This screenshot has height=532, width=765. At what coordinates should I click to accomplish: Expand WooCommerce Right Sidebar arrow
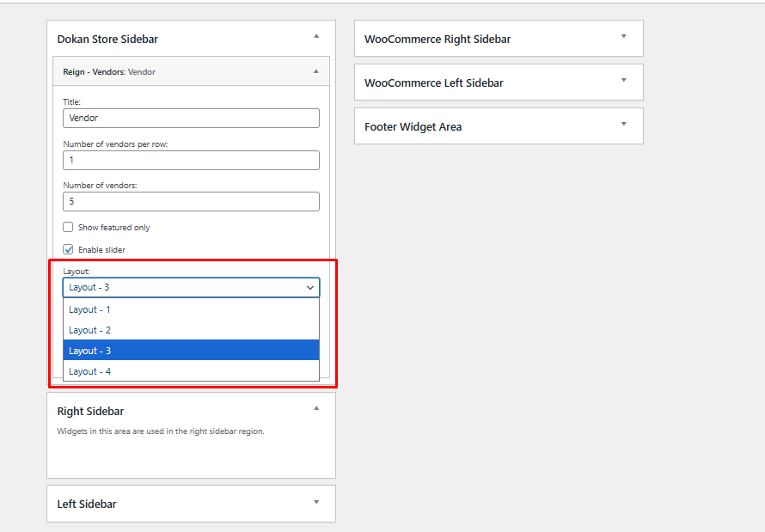click(x=624, y=36)
